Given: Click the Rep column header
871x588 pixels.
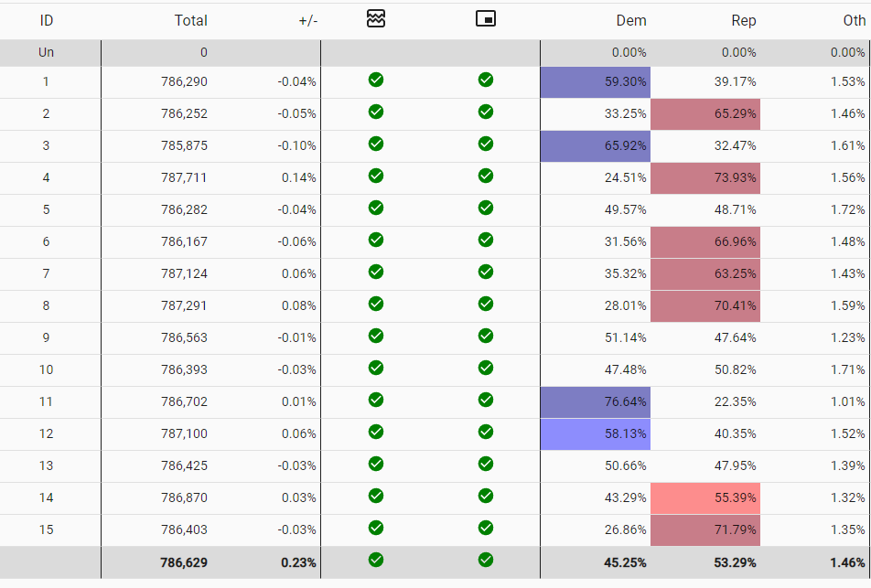Looking at the screenshot, I should [743, 20].
